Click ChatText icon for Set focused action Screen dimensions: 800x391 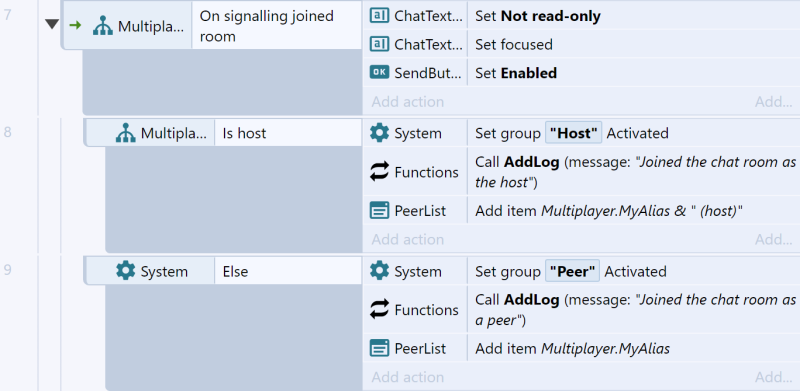coord(379,44)
